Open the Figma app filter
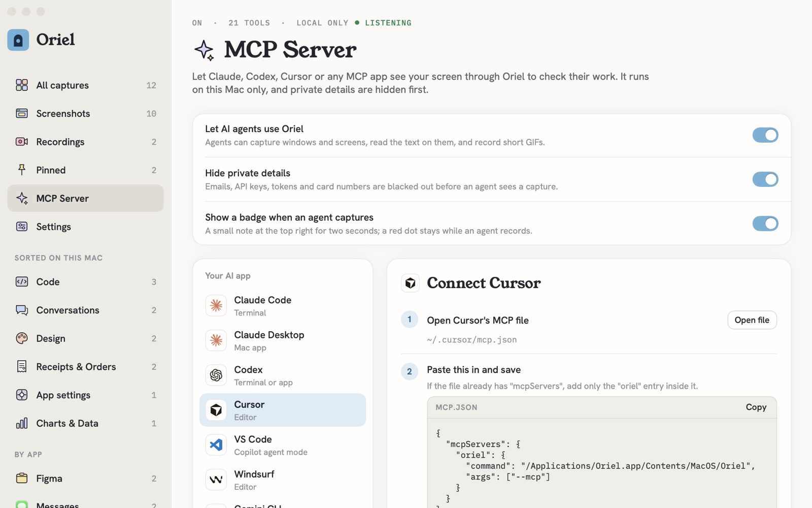This screenshot has height=508, width=812. tap(85, 478)
